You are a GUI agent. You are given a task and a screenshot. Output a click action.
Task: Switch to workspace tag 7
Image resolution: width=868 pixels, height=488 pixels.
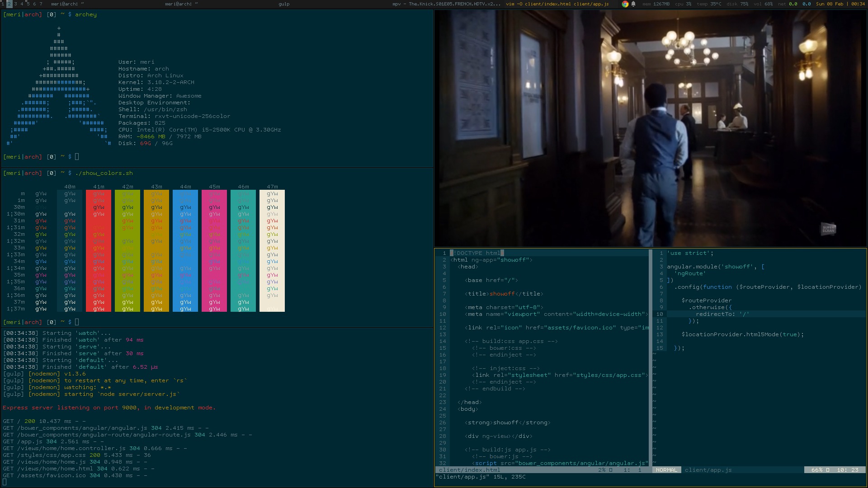[x=41, y=4]
